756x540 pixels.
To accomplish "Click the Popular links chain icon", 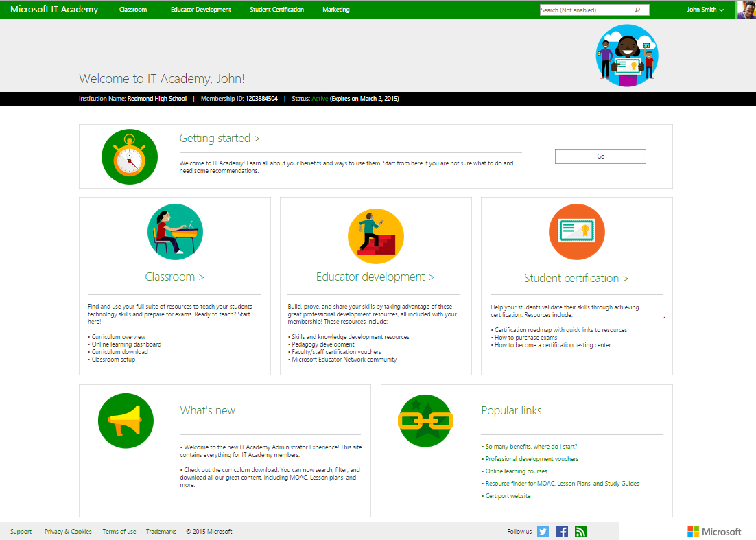I will [x=426, y=421].
